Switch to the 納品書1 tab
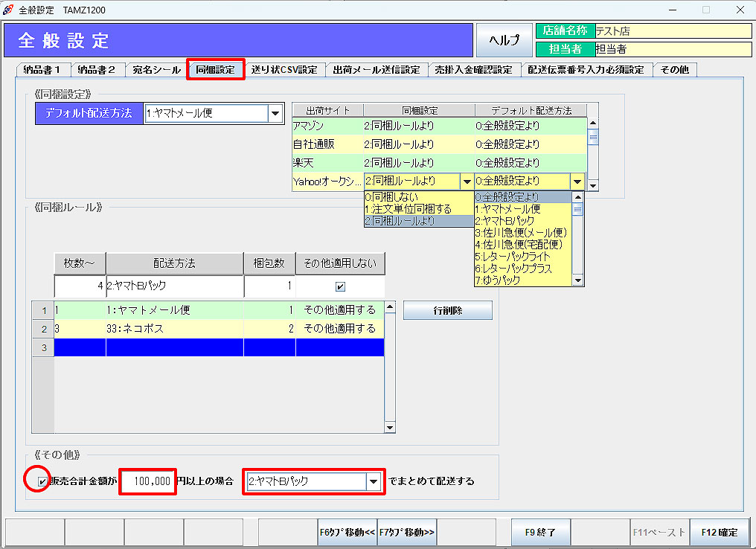Screen dimensions: 756x549 [x=44, y=70]
